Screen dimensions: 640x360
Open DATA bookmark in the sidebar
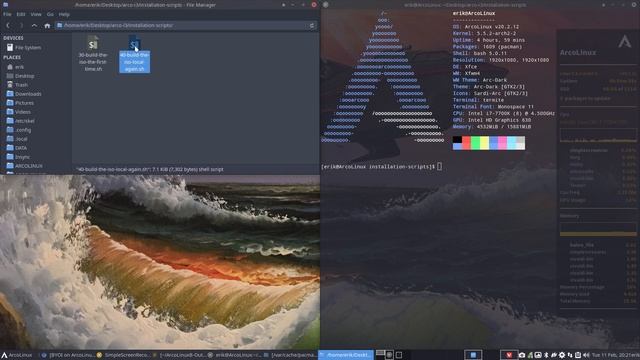point(17,148)
